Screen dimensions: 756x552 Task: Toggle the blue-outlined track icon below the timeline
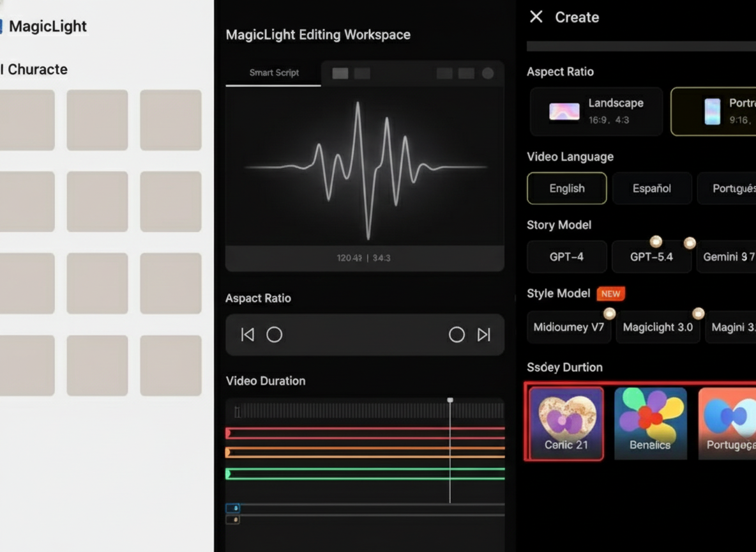(x=233, y=508)
